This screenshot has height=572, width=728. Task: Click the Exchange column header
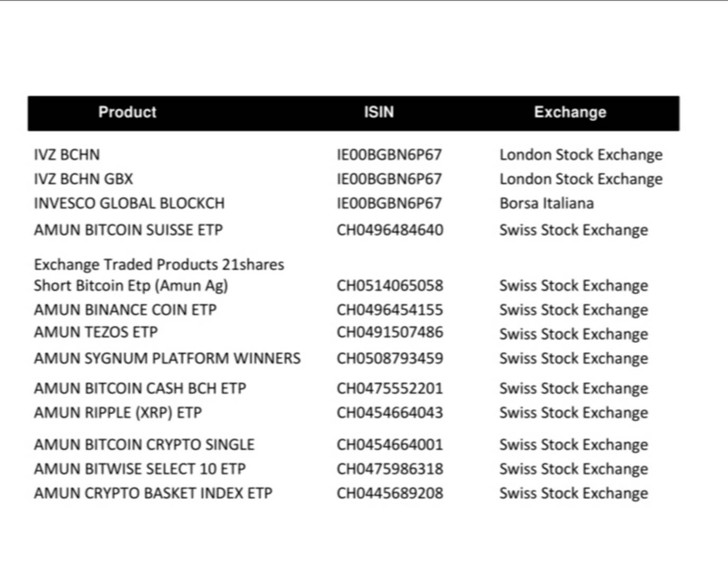pyautogui.click(x=570, y=112)
